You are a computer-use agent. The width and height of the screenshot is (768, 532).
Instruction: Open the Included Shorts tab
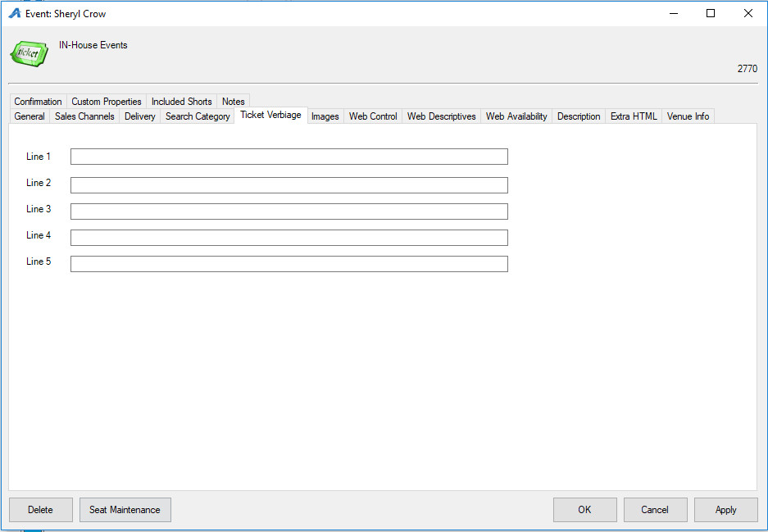(181, 102)
